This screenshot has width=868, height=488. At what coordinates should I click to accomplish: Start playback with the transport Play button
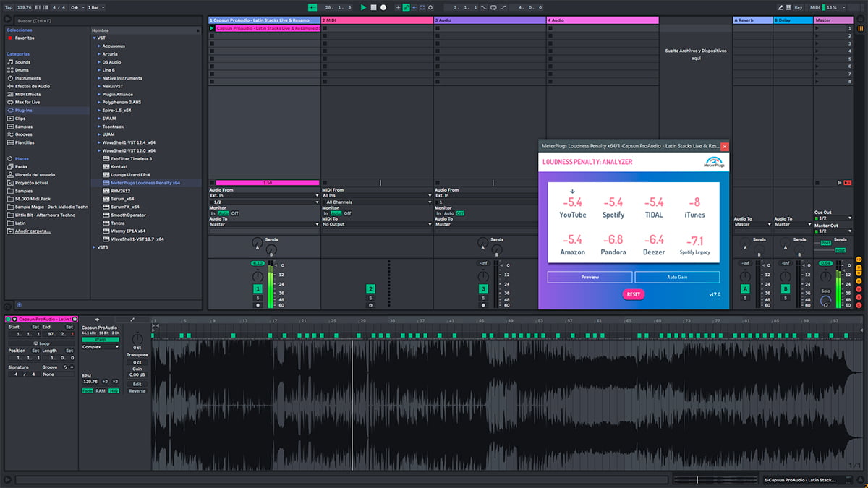point(364,7)
